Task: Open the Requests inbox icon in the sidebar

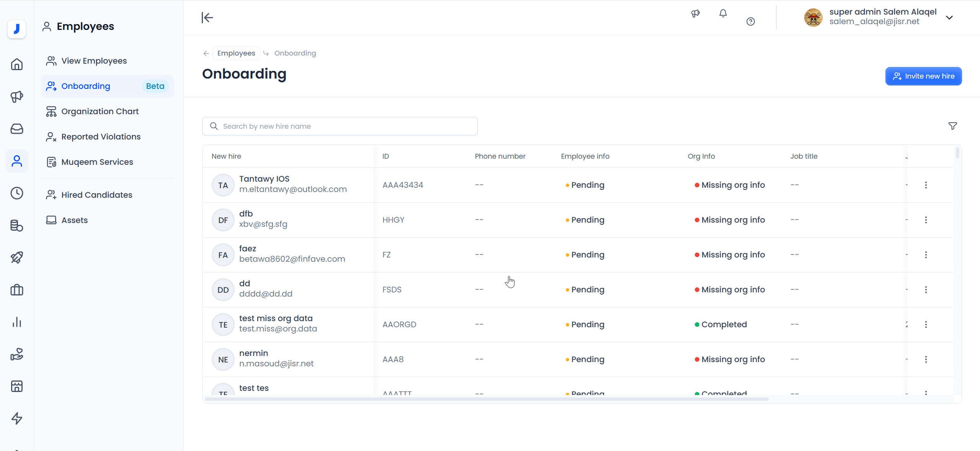Action: (16, 129)
